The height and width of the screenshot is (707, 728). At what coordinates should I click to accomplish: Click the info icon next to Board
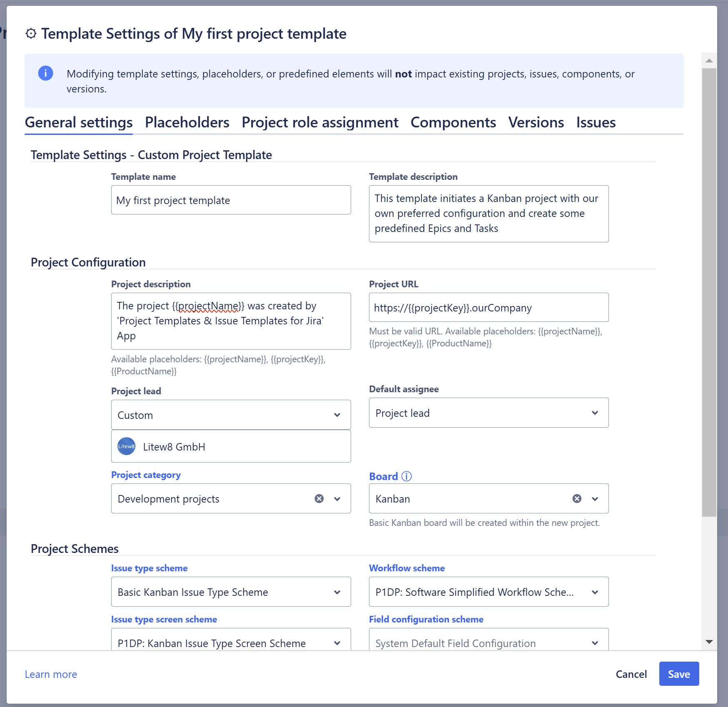coord(406,476)
